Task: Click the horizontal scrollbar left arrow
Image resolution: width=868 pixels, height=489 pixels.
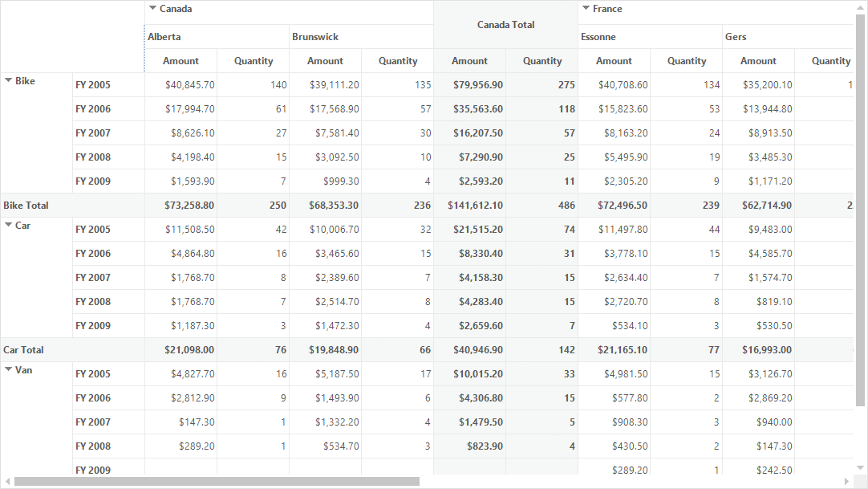Action: 7,481
